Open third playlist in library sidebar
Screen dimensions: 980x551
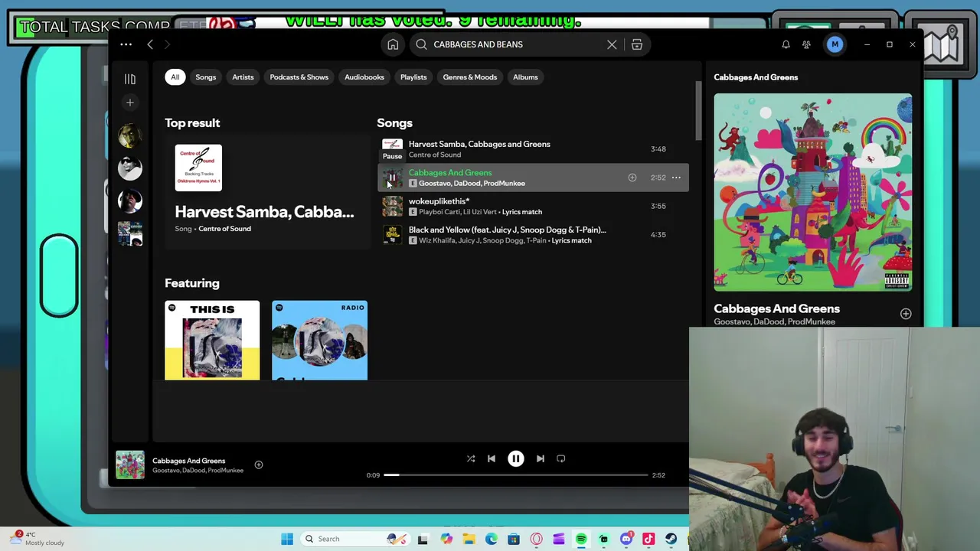[x=130, y=201]
